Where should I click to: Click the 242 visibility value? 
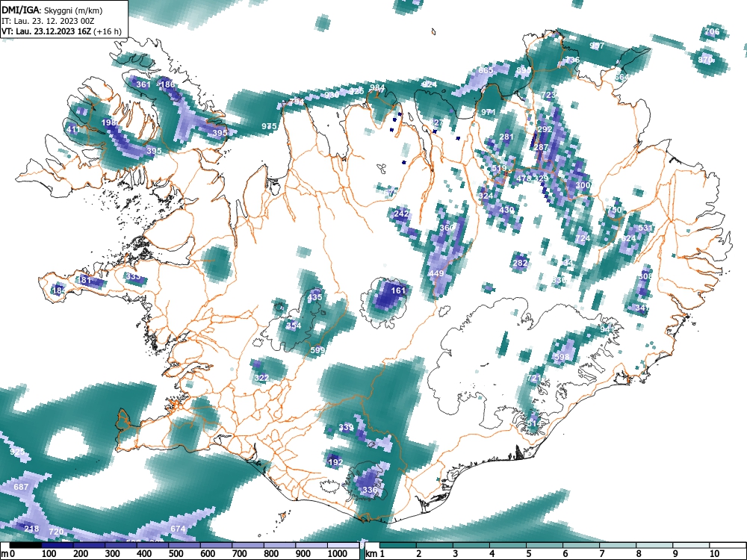point(401,214)
